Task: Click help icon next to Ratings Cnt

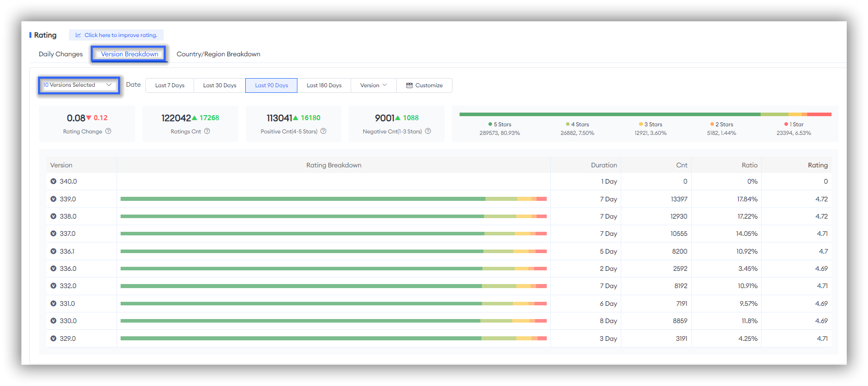Action: [x=207, y=131]
